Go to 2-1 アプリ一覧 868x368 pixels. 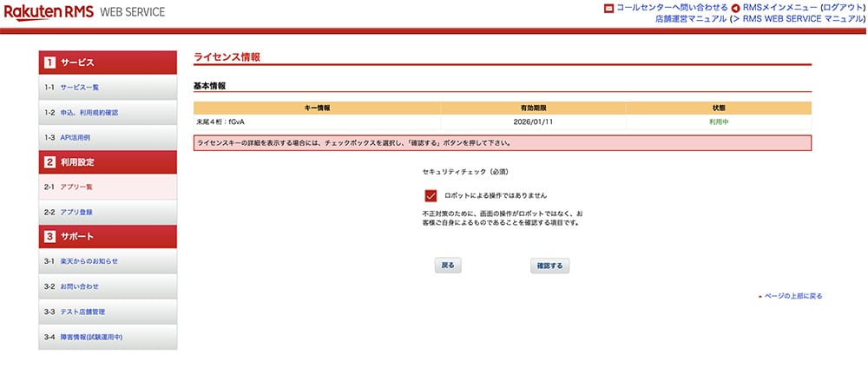76,187
